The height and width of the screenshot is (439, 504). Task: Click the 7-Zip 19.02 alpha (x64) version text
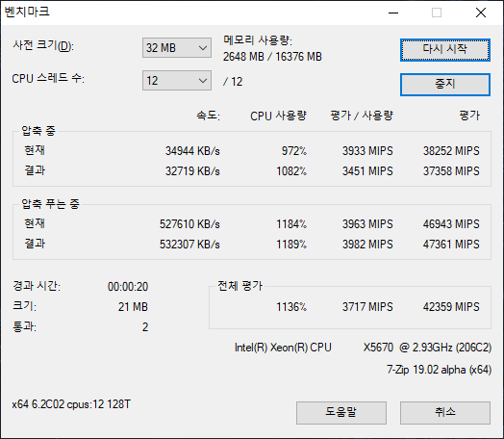tap(439, 370)
